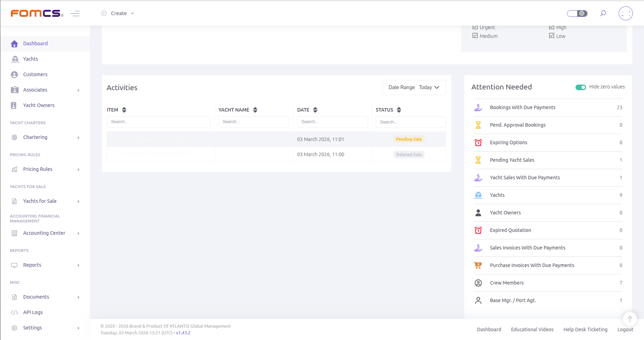
Task: Open the Date Range Today dropdown
Action: click(x=414, y=87)
